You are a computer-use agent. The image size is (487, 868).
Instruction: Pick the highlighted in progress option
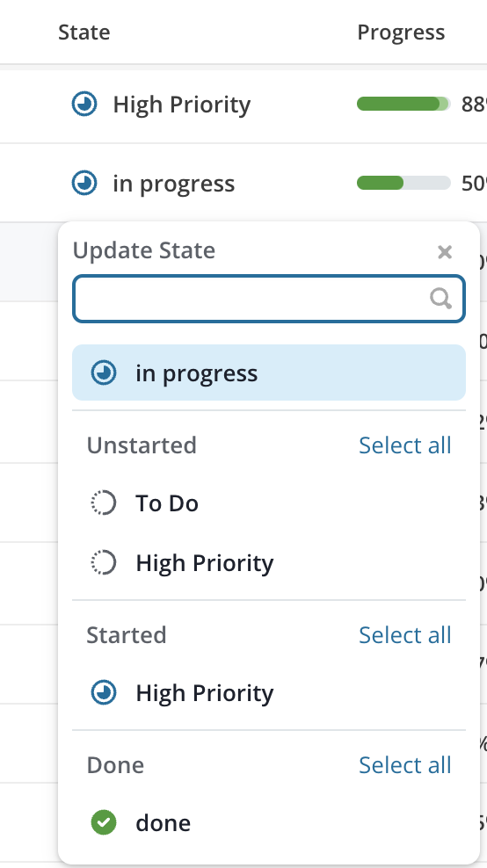tap(269, 373)
